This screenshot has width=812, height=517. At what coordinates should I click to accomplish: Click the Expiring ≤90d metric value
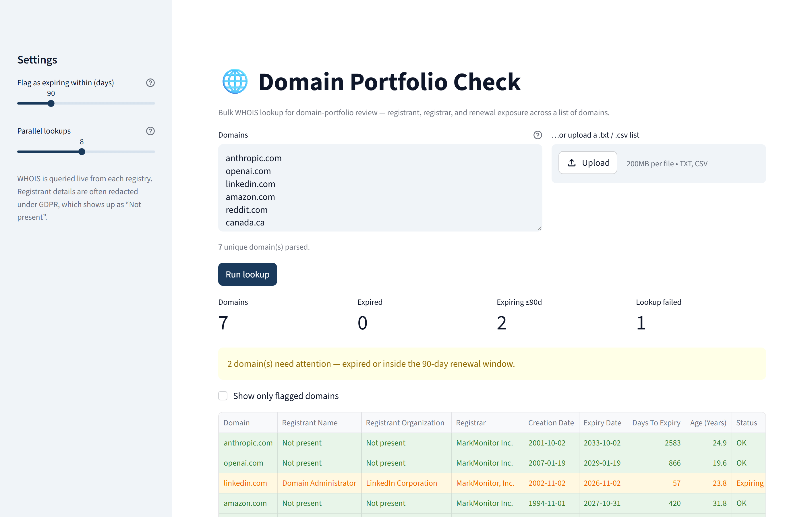click(x=501, y=323)
